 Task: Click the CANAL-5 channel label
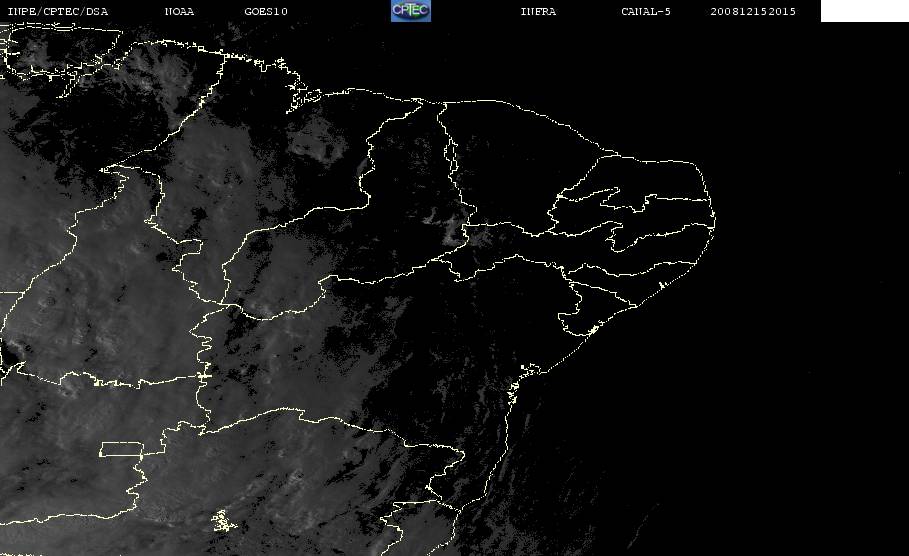646,12
